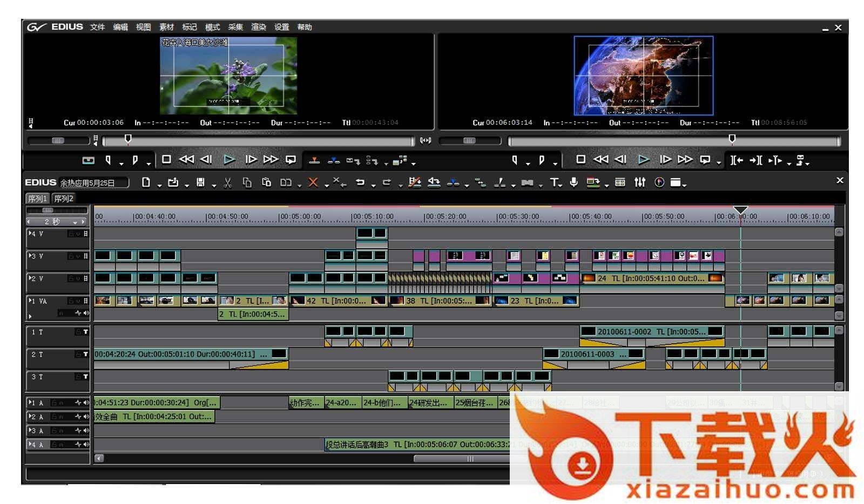This screenshot has width=864, height=504.
Task: Expand the 1 A audio track
Action: 29,403
